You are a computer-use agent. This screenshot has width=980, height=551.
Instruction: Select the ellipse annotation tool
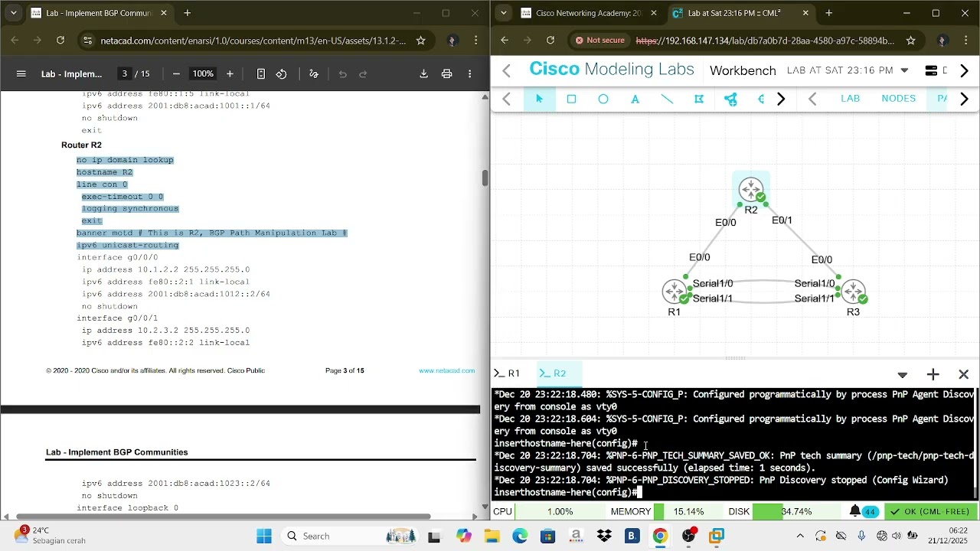tap(603, 99)
